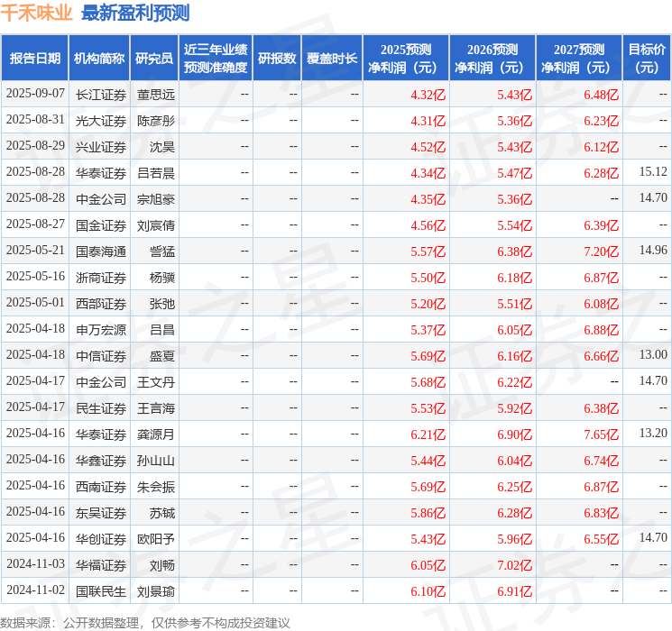The width and height of the screenshot is (672, 631).
Task: Select the 2025预测净利润 column header
Action: pos(406,59)
